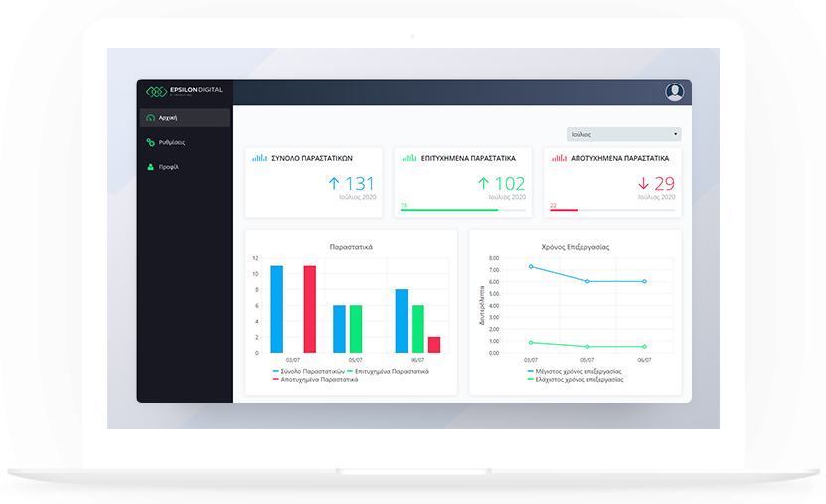Hide the Ελάχιστος χρόνος επεξεργασίας line
Viewport: 826px width, 504px height.
tap(576, 379)
